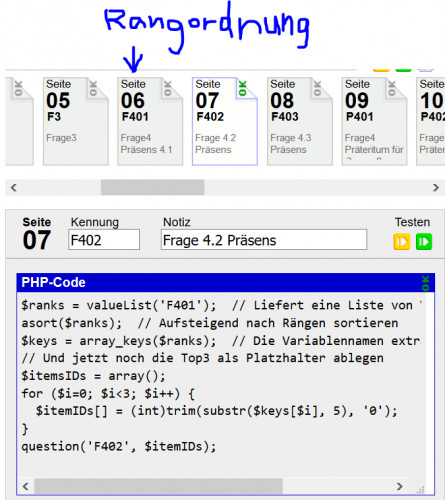This screenshot has width=445, height=500.
Task: Click the right arrow of PHP code scrollbar
Action: (400, 486)
